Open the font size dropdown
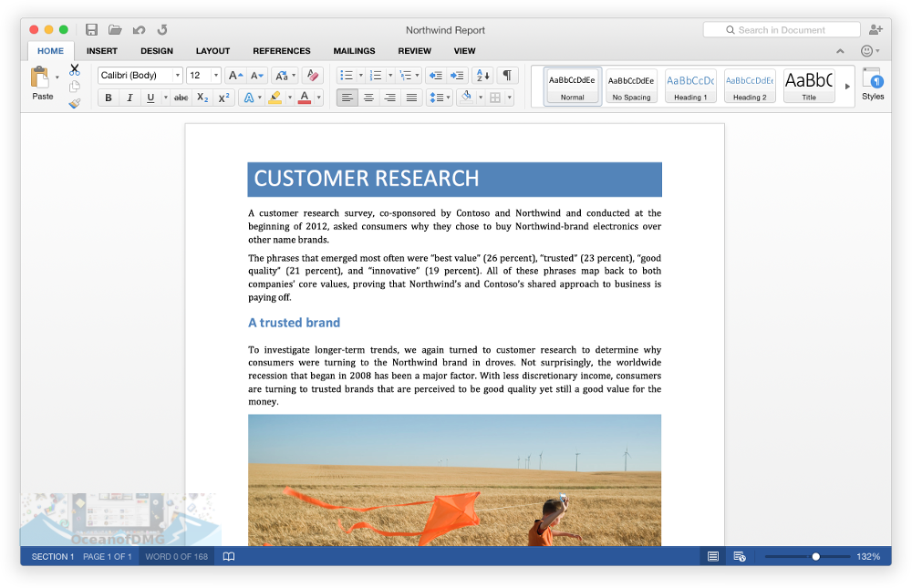 coord(216,75)
